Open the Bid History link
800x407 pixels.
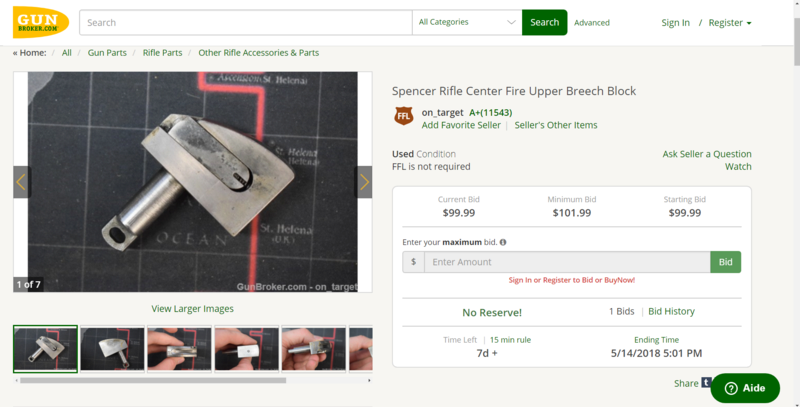pyautogui.click(x=671, y=311)
